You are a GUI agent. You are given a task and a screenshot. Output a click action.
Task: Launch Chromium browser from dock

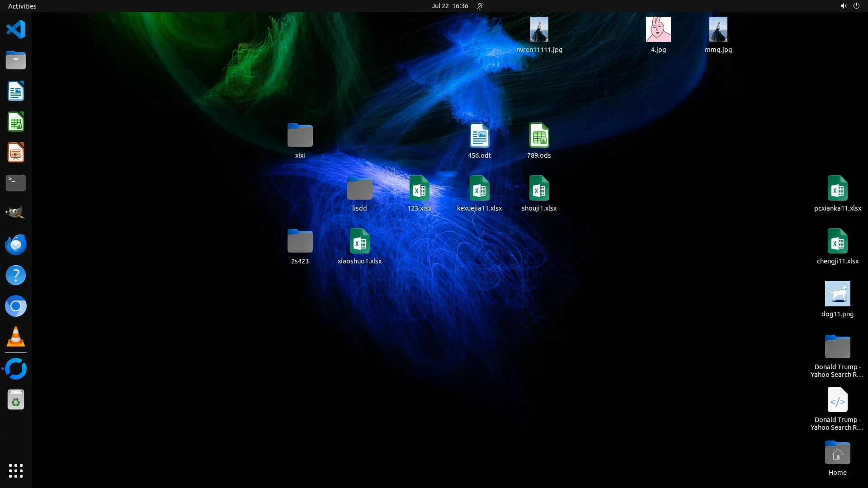click(16, 306)
